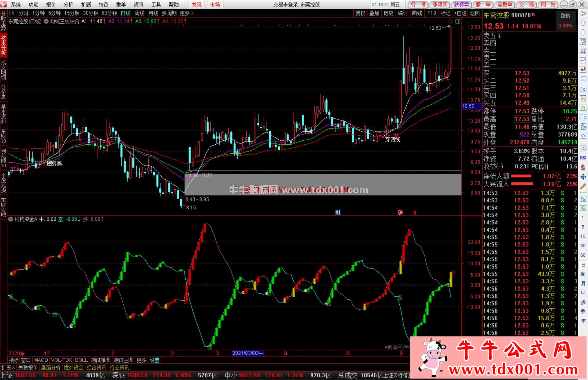Open the candlestick chart icon

pos(583,70)
